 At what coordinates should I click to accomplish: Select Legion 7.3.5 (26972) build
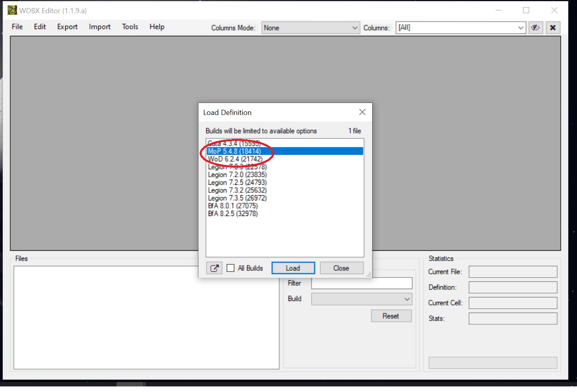coord(285,198)
